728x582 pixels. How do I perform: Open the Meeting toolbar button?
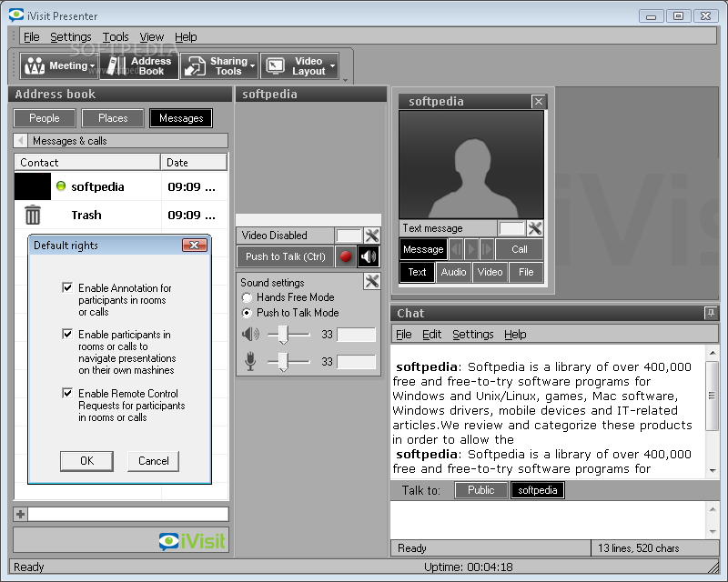[57, 65]
